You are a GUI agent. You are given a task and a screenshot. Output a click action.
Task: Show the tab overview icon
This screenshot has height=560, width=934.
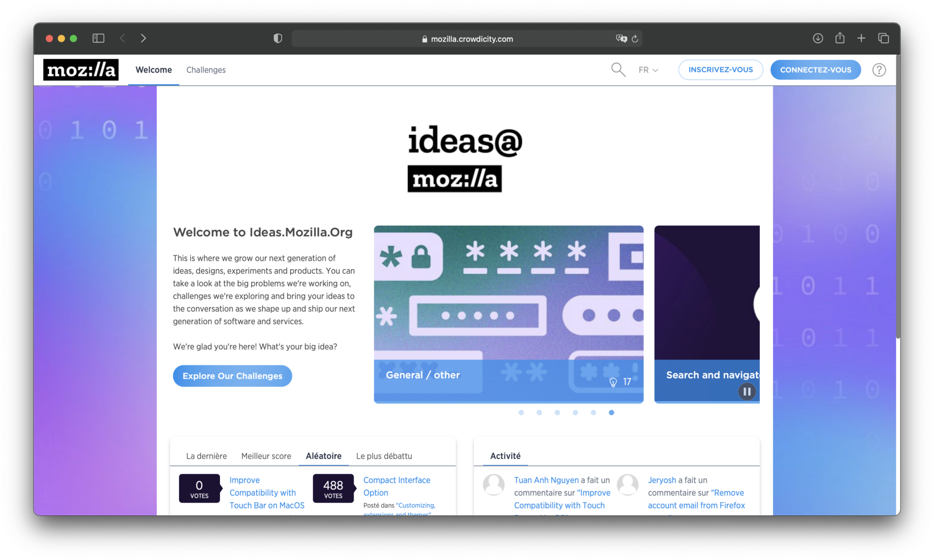(883, 38)
